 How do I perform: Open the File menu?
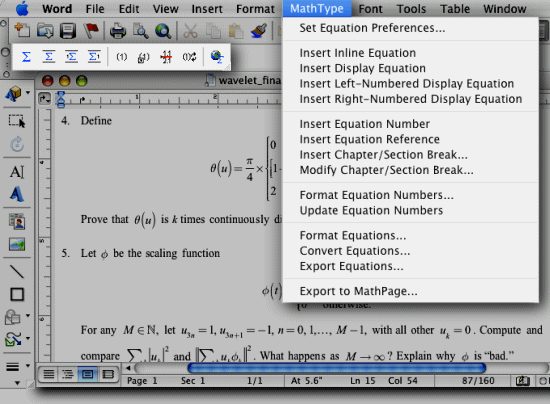coord(95,8)
